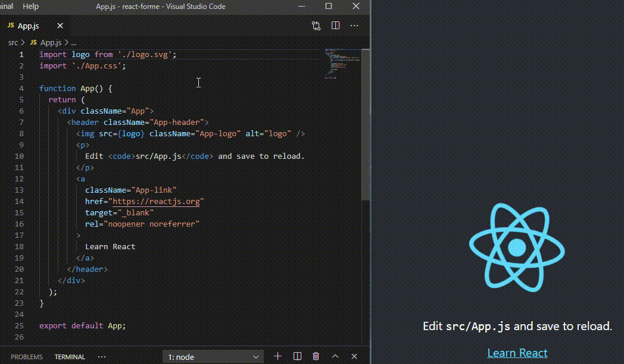Maximize the panel with chevron up
Screen dimensions: 624x364
pyautogui.click(x=335, y=356)
